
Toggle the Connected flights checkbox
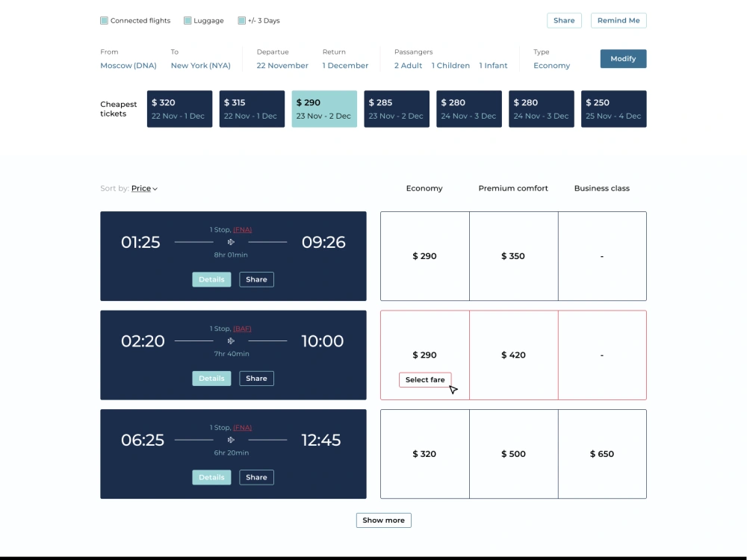[x=104, y=20]
